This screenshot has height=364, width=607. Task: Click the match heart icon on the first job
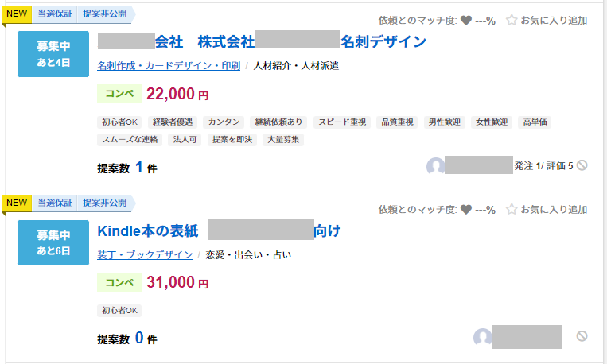pyautogui.click(x=466, y=21)
